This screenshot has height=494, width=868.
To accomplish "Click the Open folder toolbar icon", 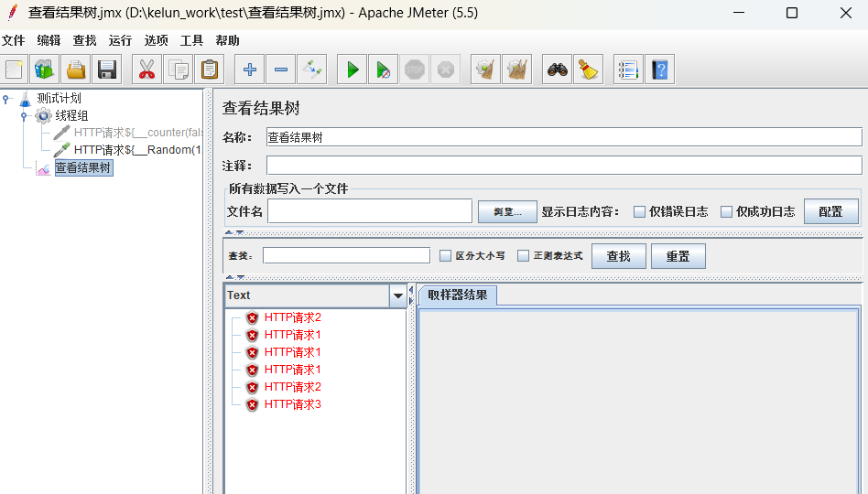I will pyautogui.click(x=76, y=70).
